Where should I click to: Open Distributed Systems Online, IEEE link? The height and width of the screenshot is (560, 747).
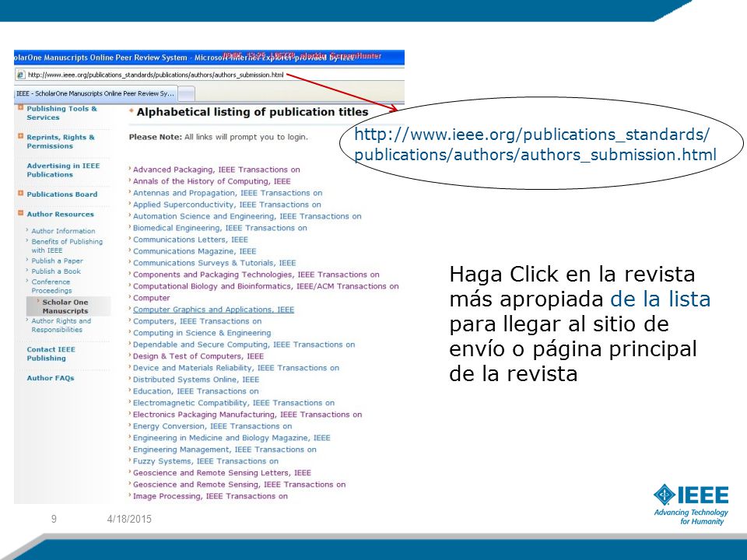[x=196, y=380]
